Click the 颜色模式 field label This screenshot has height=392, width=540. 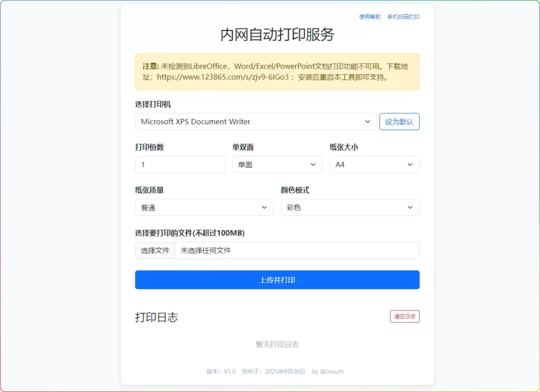295,190
